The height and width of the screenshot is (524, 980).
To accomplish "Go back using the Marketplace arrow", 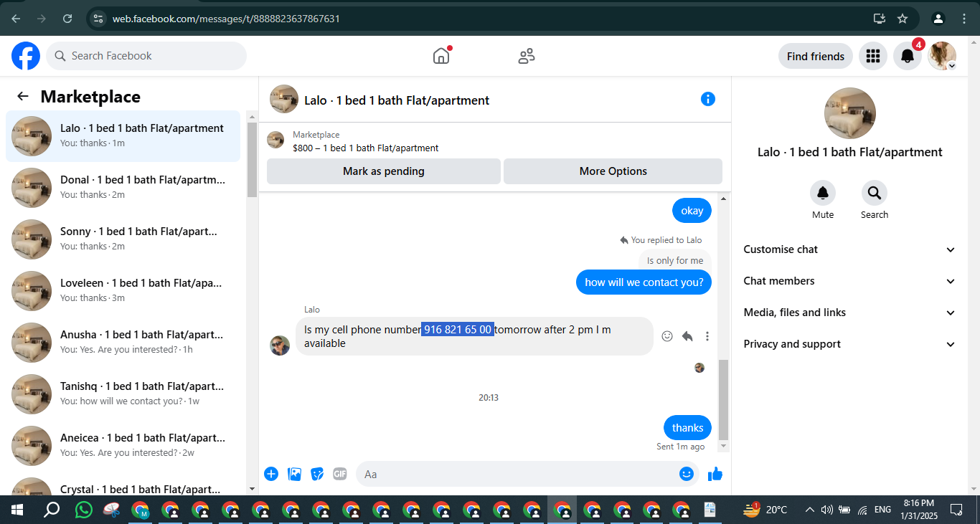I will click(23, 97).
